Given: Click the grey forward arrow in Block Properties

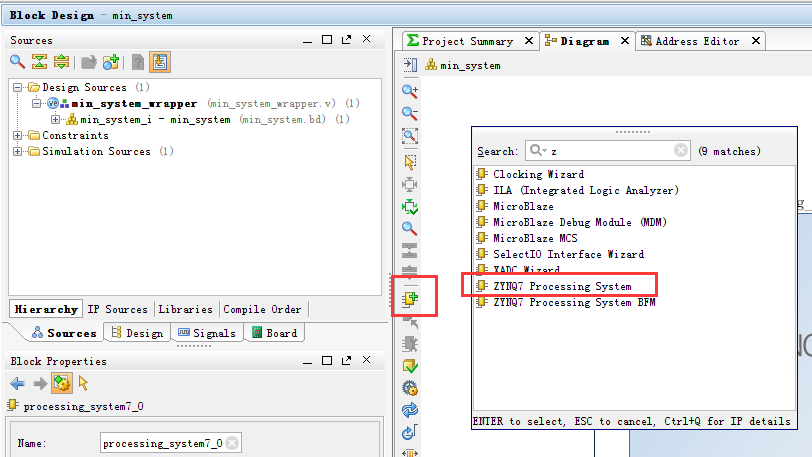Looking at the screenshot, I should pyautogui.click(x=40, y=383).
